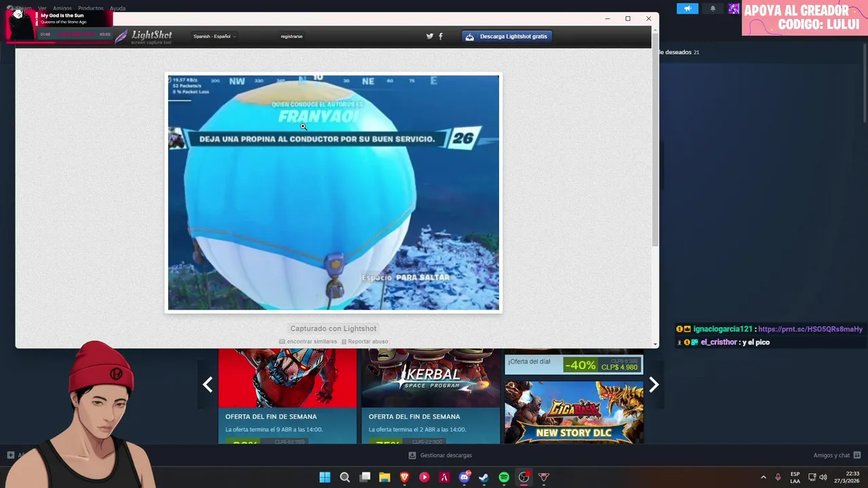This screenshot has width=868, height=488.
Task: Open the Windows Start menu
Action: (325, 477)
